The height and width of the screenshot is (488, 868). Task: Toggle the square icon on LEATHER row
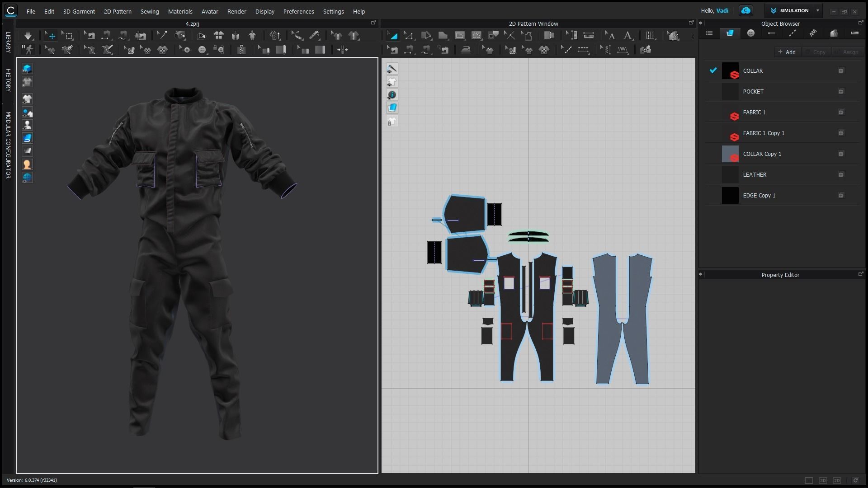pyautogui.click(x=841, y=175)
